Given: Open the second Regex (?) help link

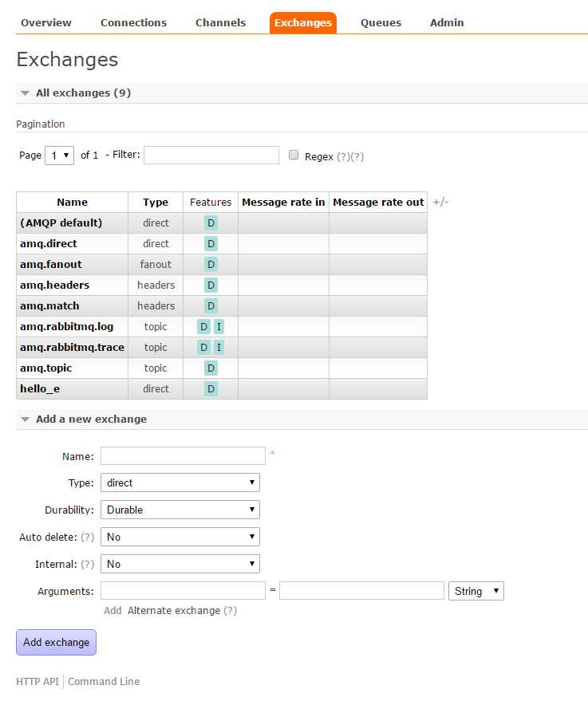Looking at the screenshot, I should click(357, 157).
